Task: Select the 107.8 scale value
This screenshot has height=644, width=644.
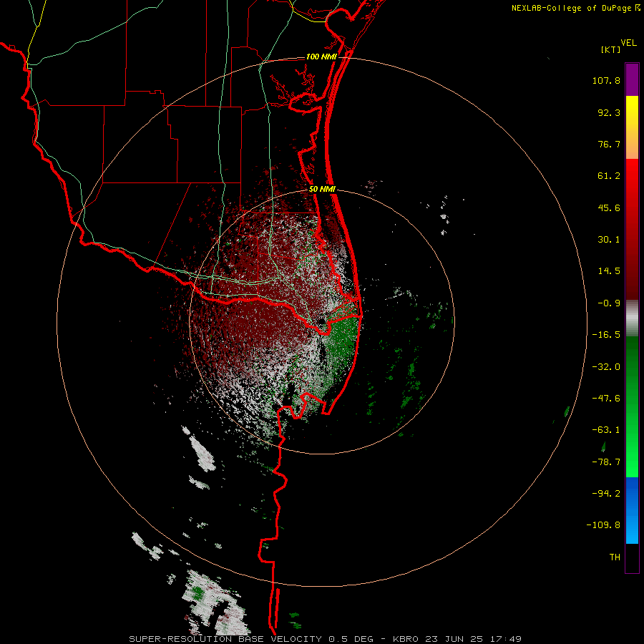Action: [x=606, y=80]
